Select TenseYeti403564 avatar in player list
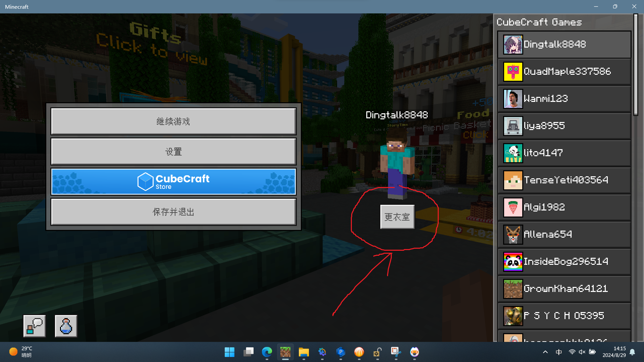This screenshot has width=644, height=362. point(513,180)
